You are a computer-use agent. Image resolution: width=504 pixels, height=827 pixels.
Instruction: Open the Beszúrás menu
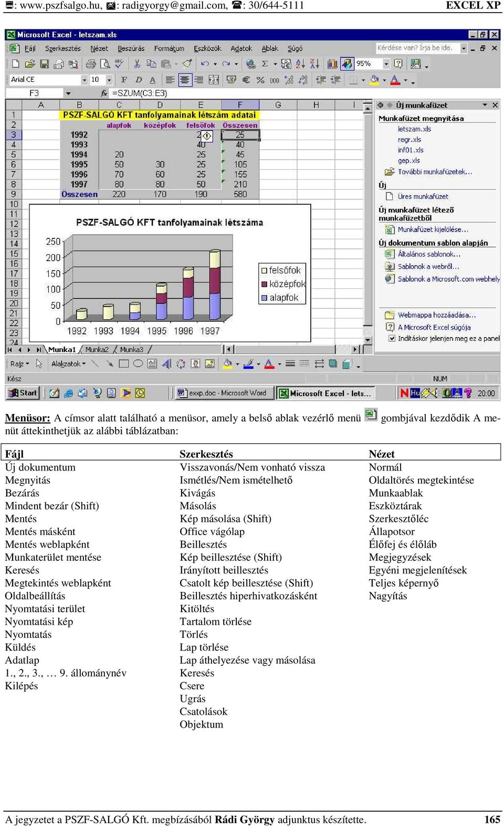click(x=131, y=48)
